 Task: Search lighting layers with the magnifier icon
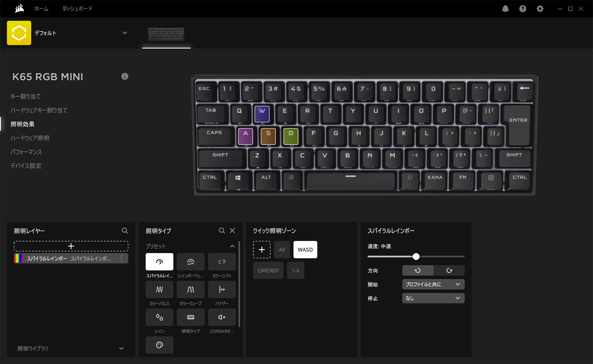[x=125, y=231]
